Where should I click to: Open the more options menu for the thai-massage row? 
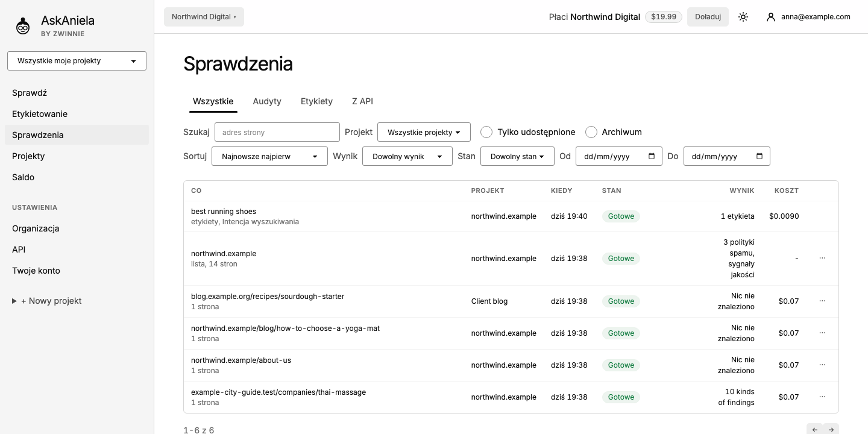pyautogui.click(x=822, y=397)
